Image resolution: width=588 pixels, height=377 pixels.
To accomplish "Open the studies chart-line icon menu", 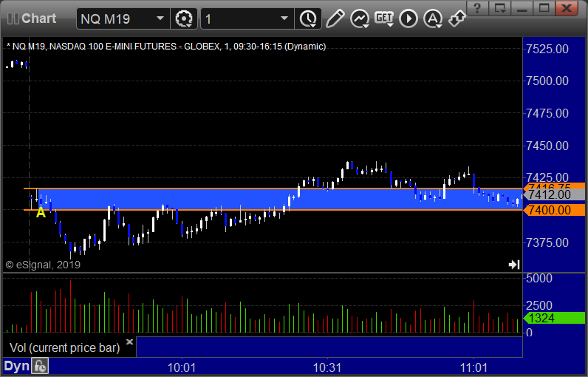I will point(360,18).
